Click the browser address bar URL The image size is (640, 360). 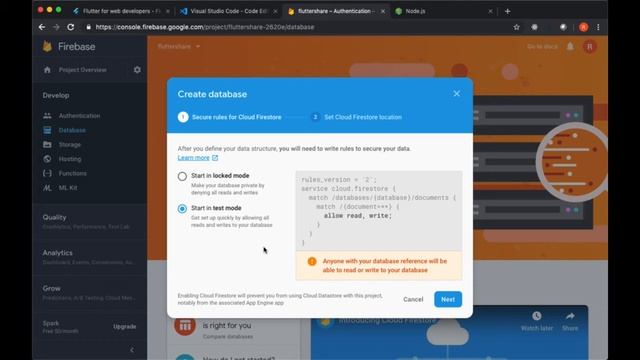(x=205, y=27)
